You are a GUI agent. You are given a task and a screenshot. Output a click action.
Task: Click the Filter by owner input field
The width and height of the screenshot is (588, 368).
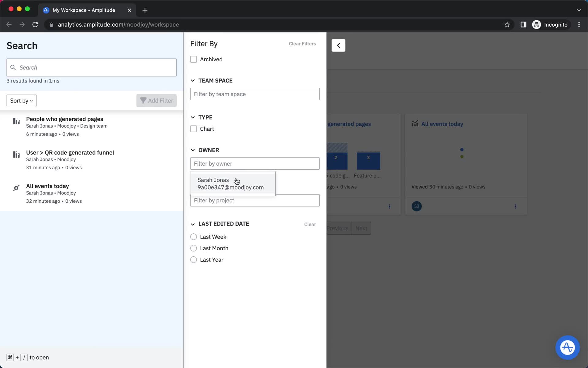pos(255,163)
